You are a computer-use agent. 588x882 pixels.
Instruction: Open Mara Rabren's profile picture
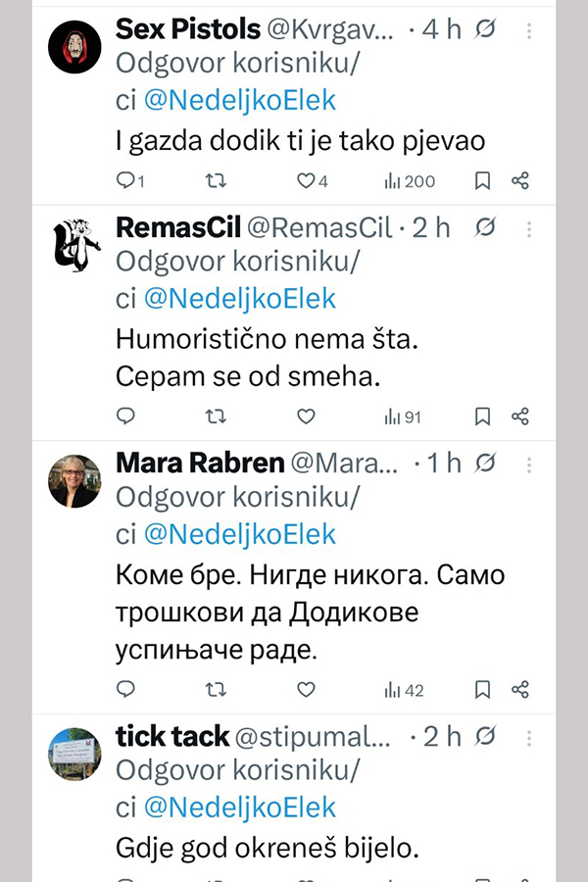(74, 481)
